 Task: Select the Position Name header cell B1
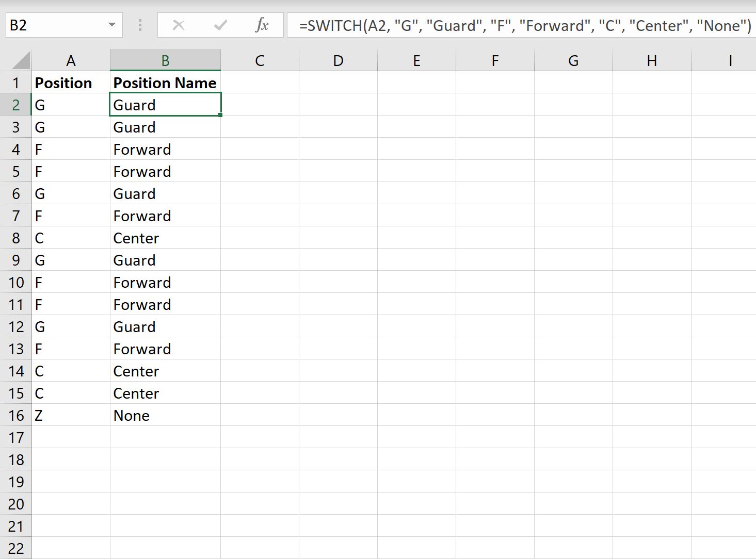164,83
